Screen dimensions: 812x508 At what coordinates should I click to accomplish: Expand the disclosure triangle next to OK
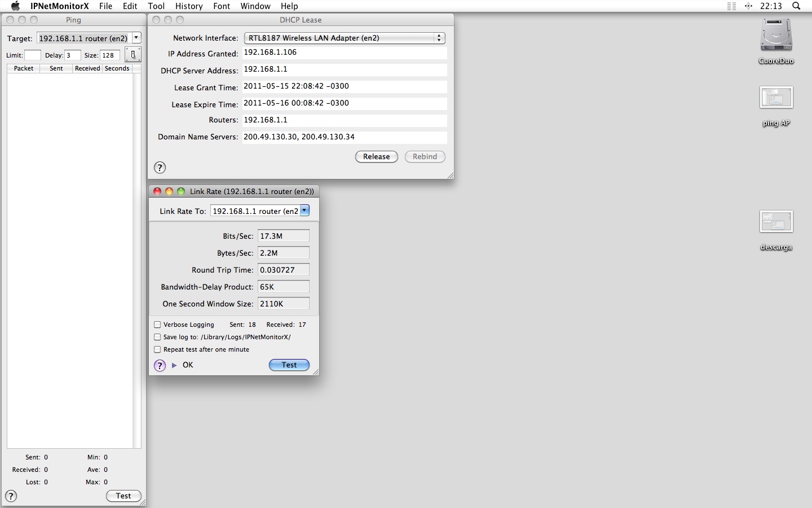coord(174,365)
